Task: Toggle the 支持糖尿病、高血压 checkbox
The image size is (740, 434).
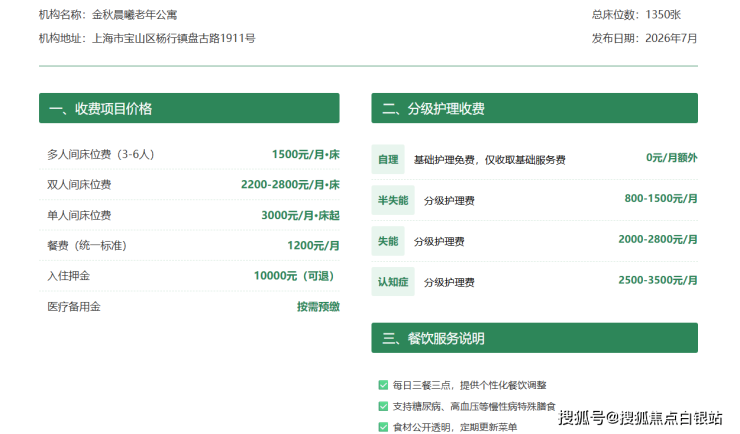Action: pos(383,406)
